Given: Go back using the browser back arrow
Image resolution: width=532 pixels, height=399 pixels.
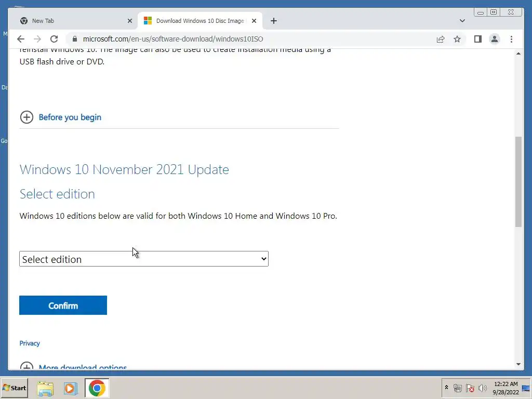Looking at the screenshot, I should pyautogui.click(x=21, y=39).
